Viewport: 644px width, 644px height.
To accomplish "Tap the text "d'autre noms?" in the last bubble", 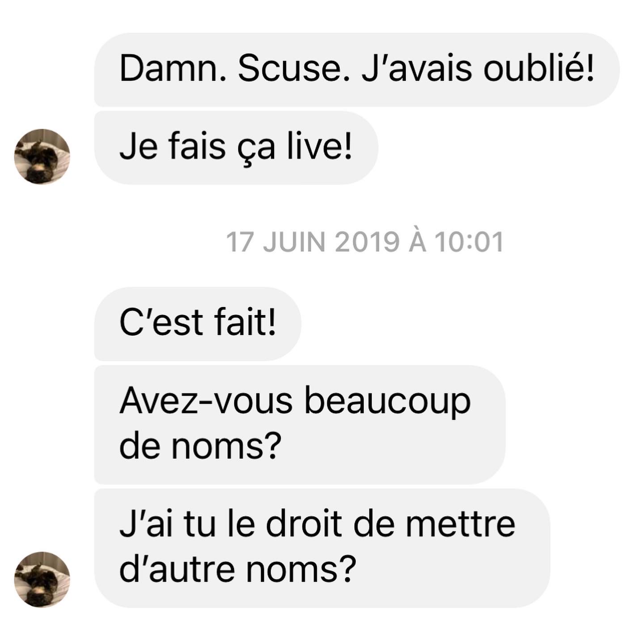I will tap(238, 569).
